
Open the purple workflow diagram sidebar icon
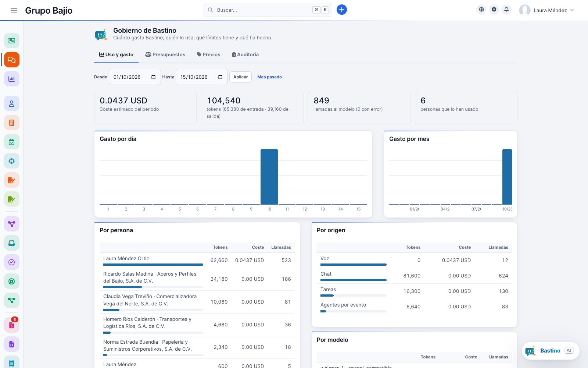click(x=12, y=224)
